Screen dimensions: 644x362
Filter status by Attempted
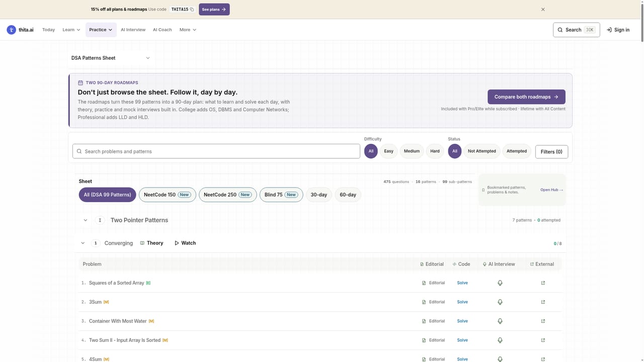517,151
